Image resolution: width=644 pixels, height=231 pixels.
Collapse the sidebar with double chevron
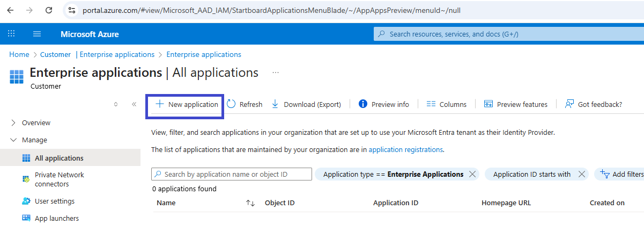(x=134, y=104)
